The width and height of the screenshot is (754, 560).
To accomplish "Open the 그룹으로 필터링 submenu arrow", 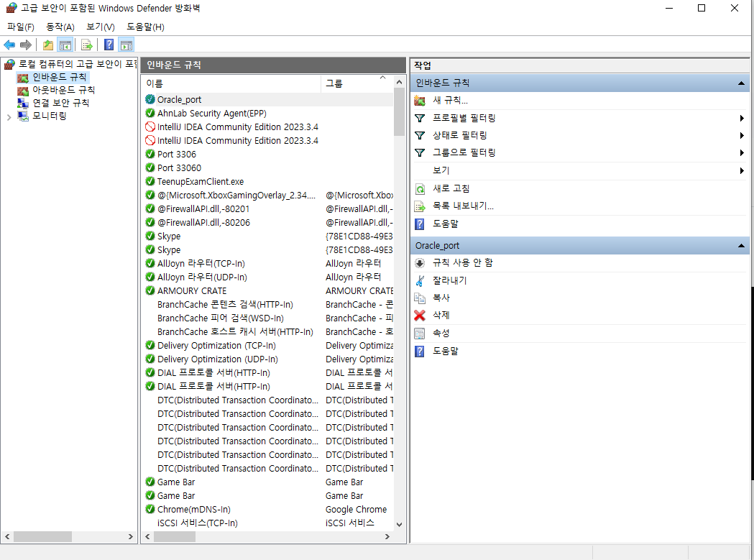I will pos(742,153).
